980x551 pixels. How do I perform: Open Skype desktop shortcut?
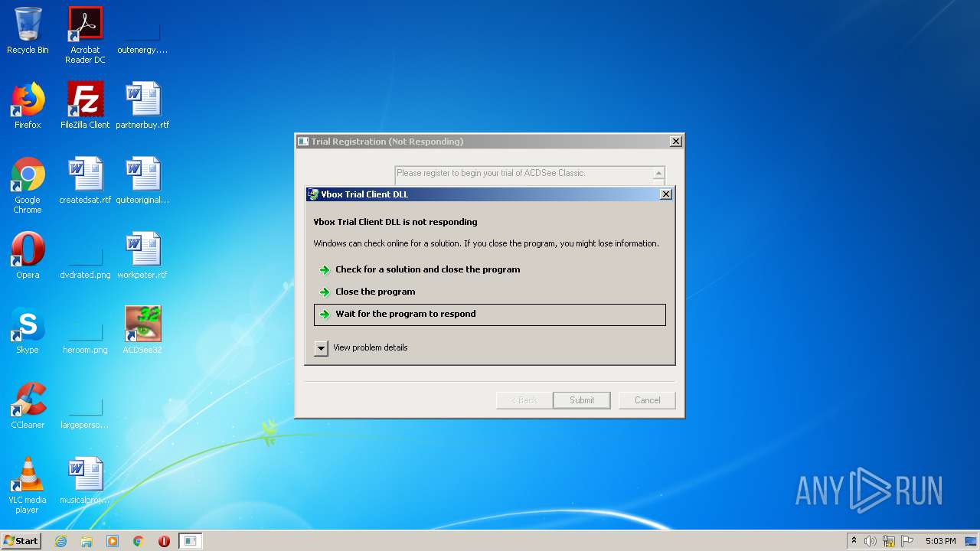pyautogui.click(x=28, y=331)
